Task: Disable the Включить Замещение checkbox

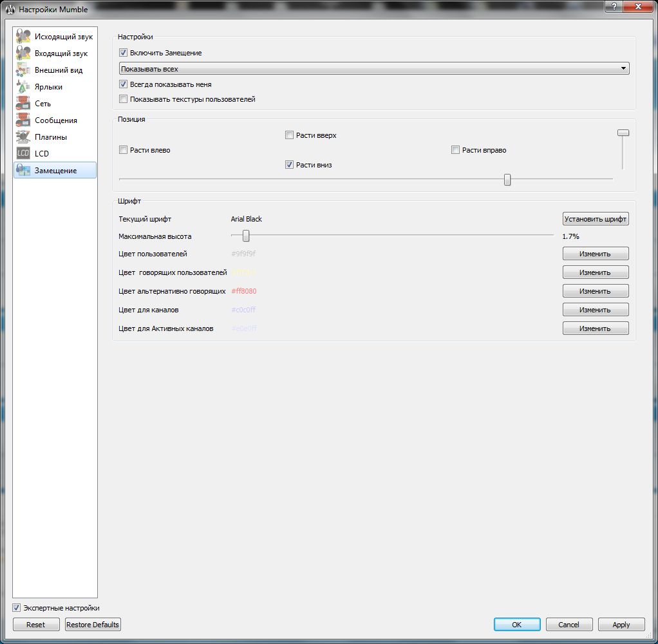Action: (124, 53)
